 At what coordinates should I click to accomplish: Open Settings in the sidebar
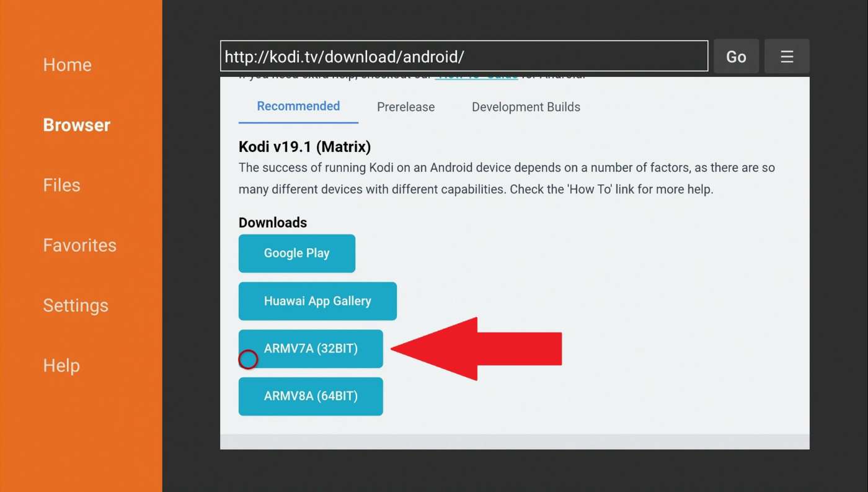tap(76, 305)
